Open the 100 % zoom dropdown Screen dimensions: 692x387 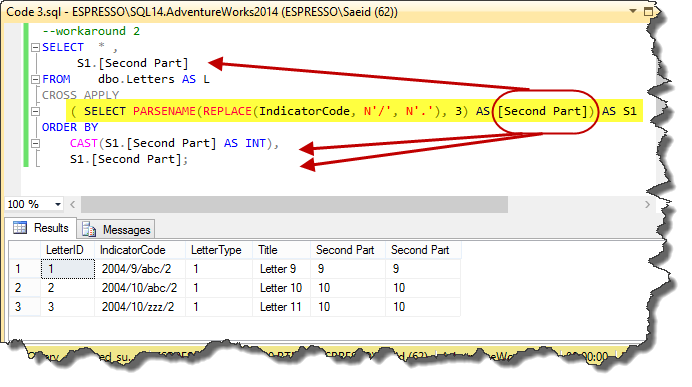tap(58, 204)
